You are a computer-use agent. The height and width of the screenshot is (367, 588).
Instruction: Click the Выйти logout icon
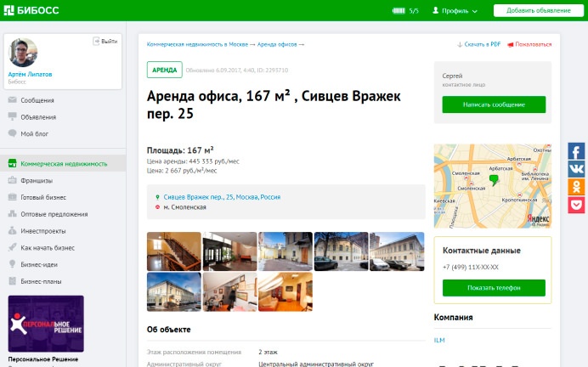click(x=96, y=41)
